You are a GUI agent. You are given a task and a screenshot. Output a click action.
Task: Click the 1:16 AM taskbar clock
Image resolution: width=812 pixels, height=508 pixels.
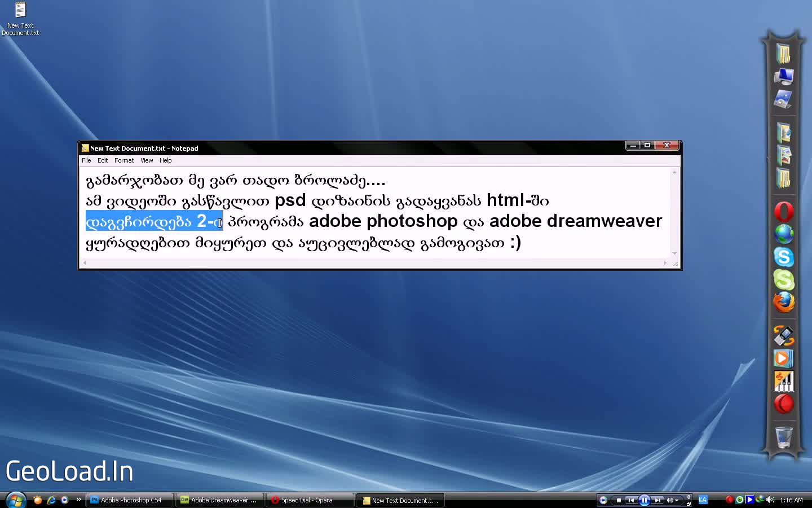[791, 500]
